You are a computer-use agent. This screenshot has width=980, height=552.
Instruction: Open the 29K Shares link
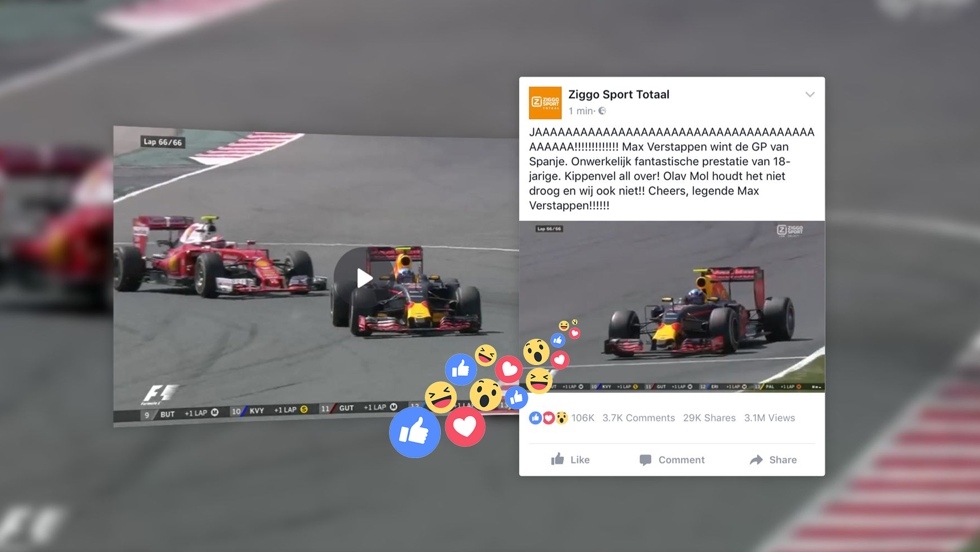(x=709, y=418)
